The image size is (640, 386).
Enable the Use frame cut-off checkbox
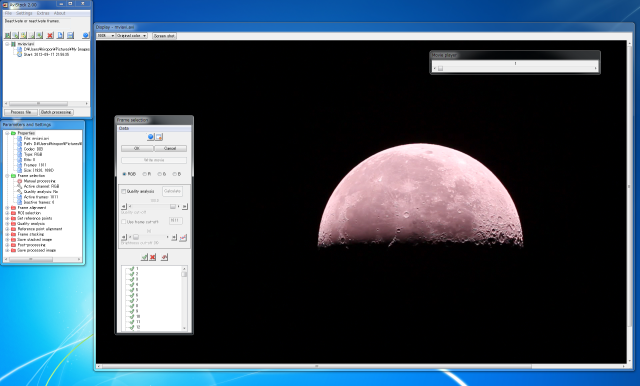click(x=124, y=222)
